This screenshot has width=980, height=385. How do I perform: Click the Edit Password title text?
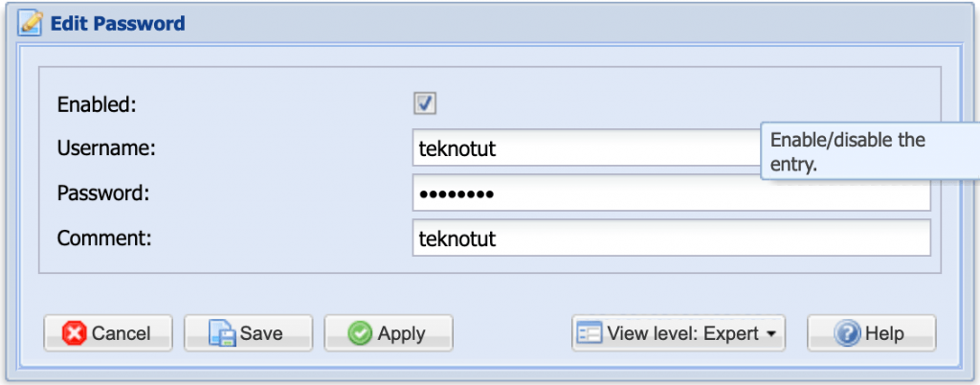[118, 22]
